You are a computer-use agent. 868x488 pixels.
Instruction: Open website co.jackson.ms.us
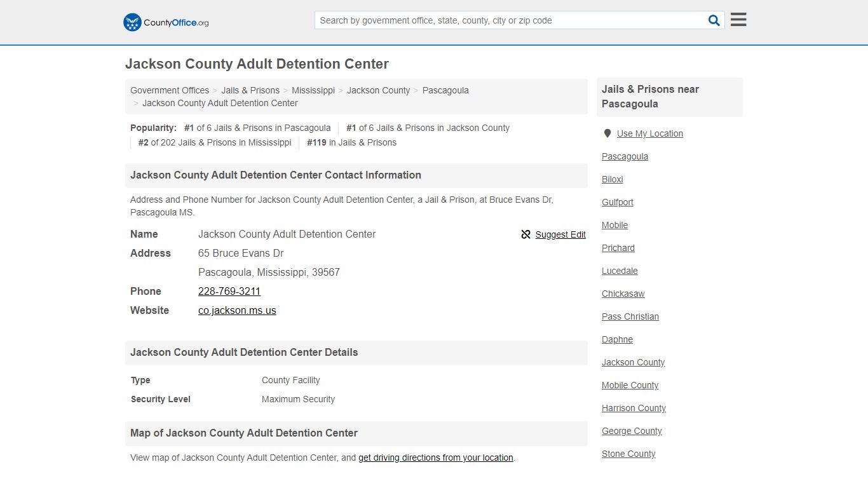(x=237, y=310)
